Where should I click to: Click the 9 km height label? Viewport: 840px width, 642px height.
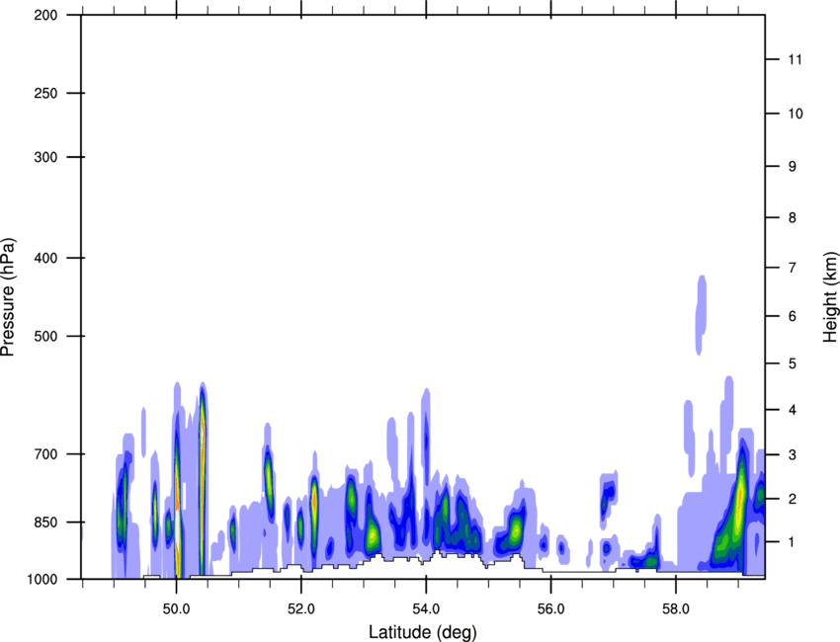click(x=793, y=167)
